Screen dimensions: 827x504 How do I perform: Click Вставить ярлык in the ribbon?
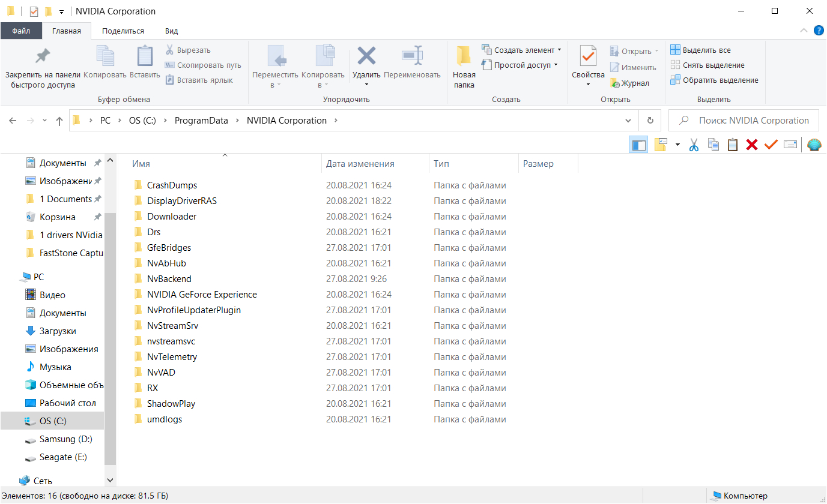point(199,80)
